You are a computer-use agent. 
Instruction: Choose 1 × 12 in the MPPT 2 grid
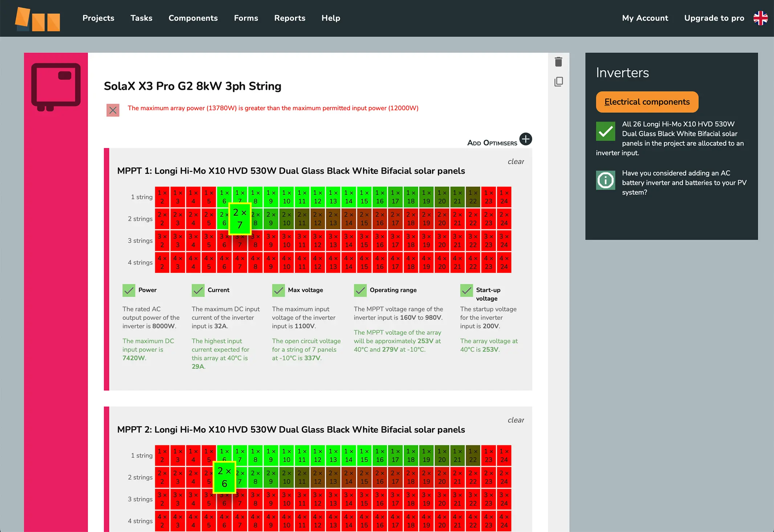[318, 455]
